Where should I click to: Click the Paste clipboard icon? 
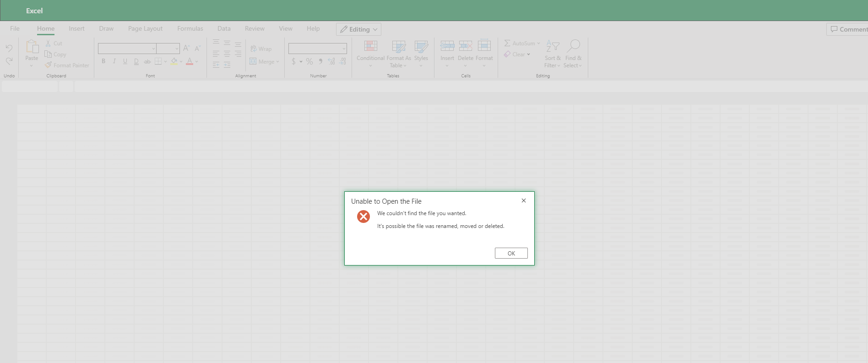click(x=32, y=47)
